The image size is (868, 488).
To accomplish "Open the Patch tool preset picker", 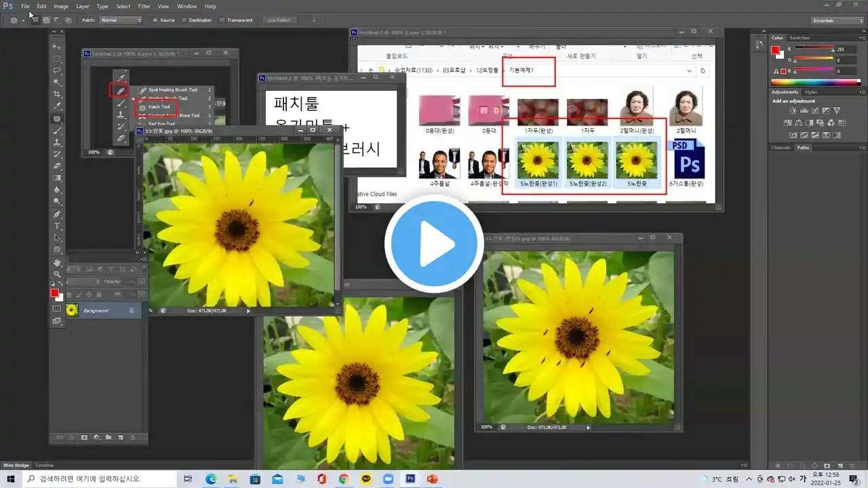I will coord(17,20).
